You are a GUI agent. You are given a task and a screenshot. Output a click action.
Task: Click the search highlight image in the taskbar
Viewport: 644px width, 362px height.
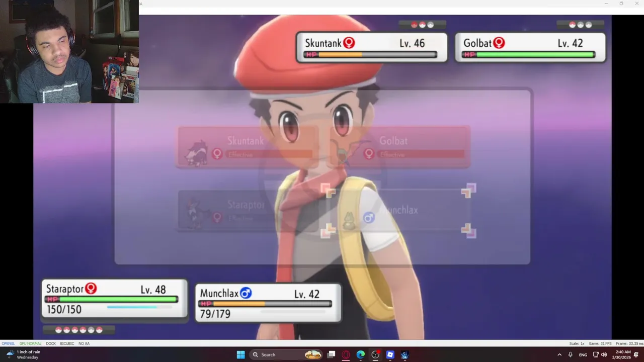(313, 354)
